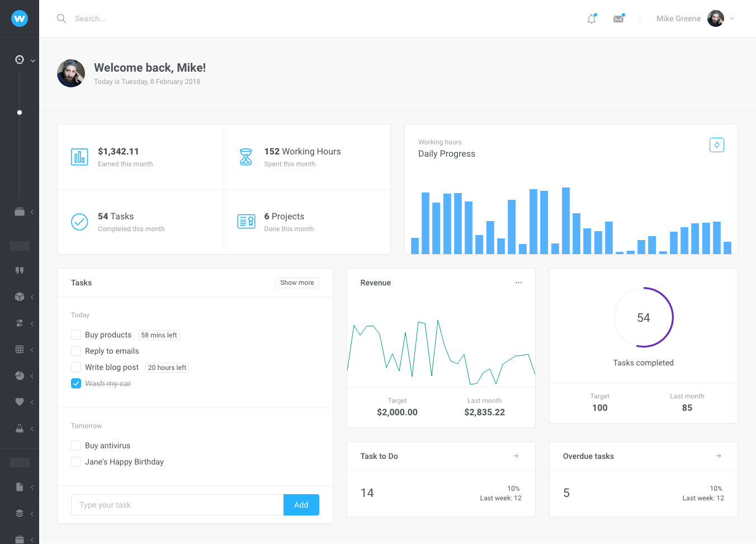
Task: Check the Buy products task checkbox
Action: [x=76, y=335]
